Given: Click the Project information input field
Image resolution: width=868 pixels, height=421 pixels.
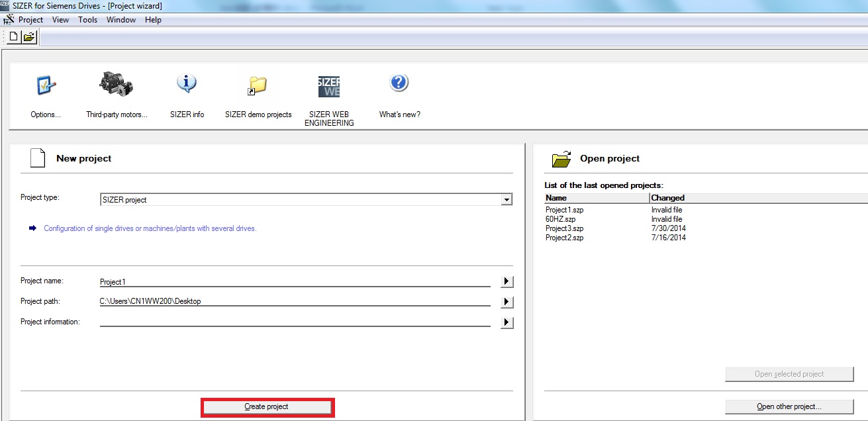Looking at the screenshot, I should click(295, 322).
